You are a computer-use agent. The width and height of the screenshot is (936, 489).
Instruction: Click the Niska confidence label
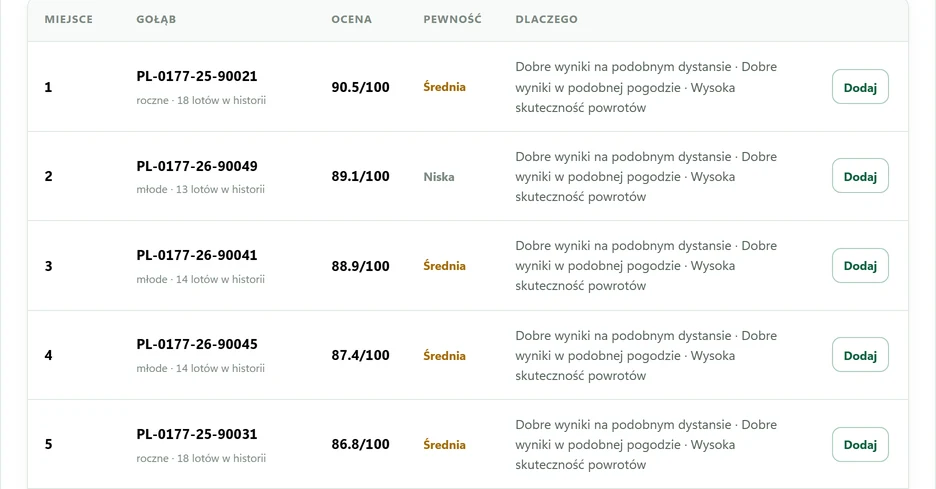(439, 177)
